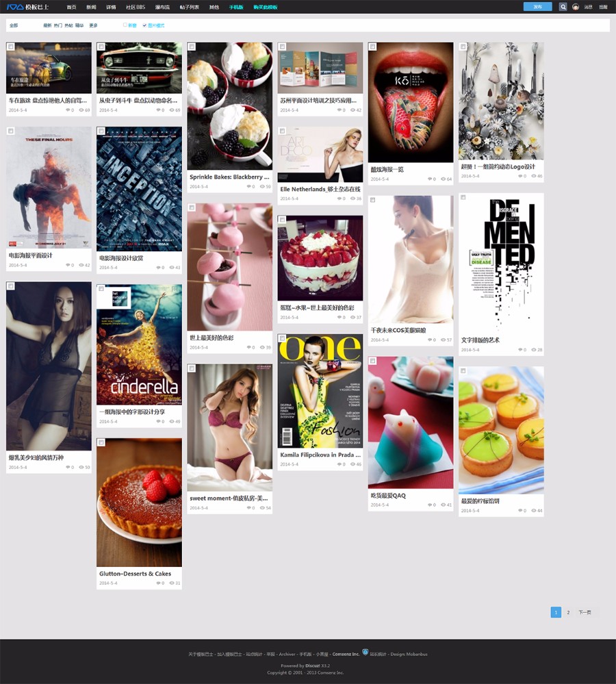616x684 pixels.
Task: Filter posts by 热门
Action: tap(57, 25)
